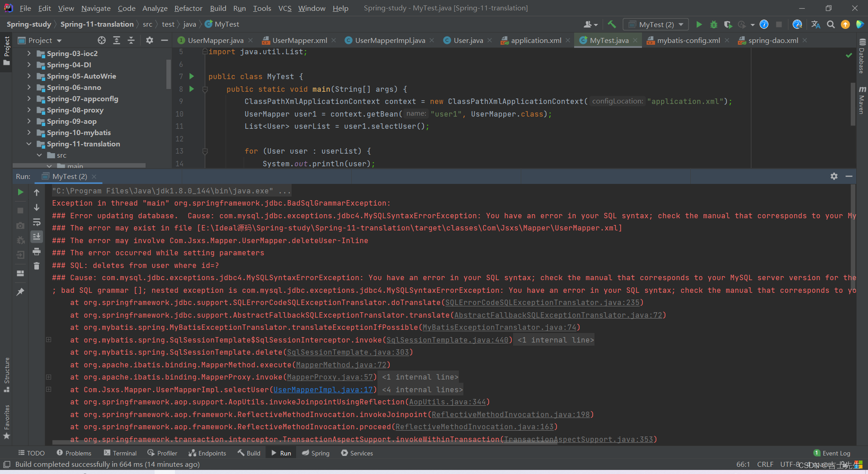Open the Project view selector dropdown

click(x=40, y=40)
